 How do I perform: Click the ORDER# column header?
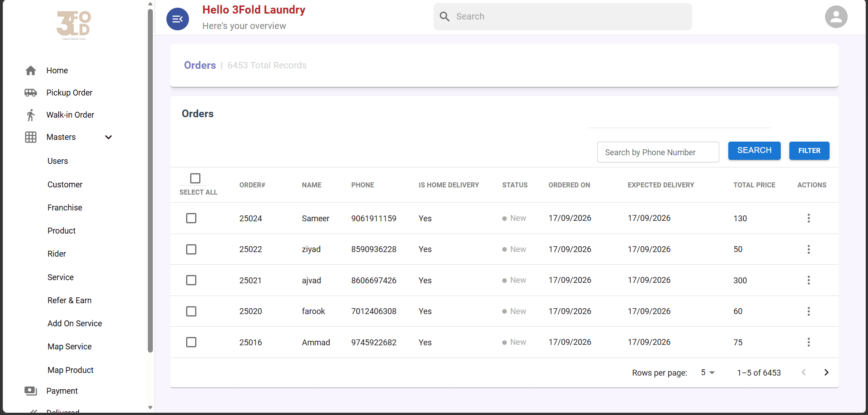click(x=252, y=185)
